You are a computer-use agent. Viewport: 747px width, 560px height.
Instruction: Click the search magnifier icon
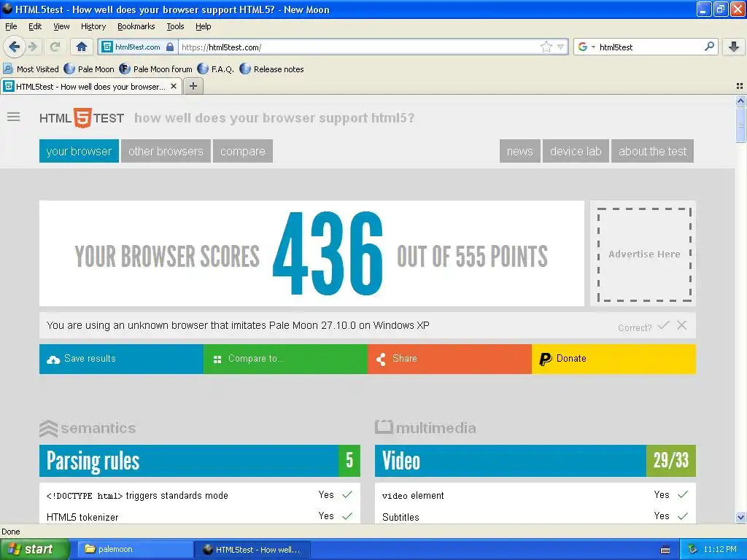point(709,47)
